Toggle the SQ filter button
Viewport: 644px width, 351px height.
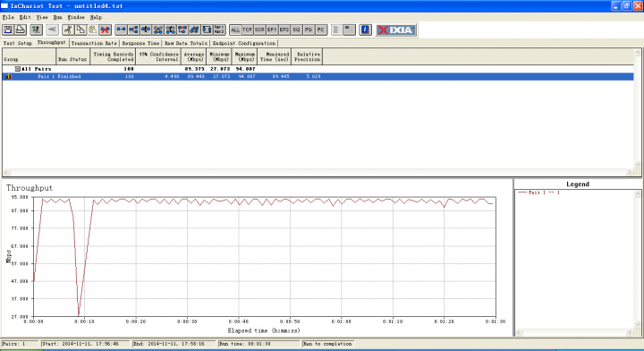point(297,30)
